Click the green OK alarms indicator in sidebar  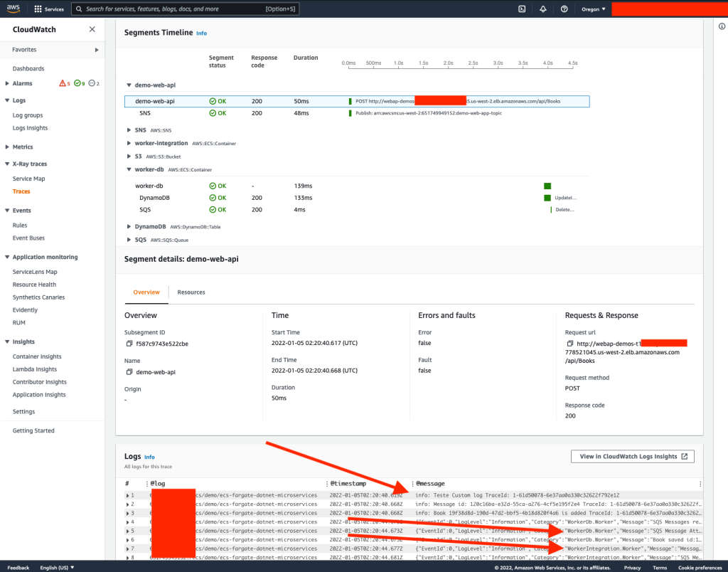point(78,83)
